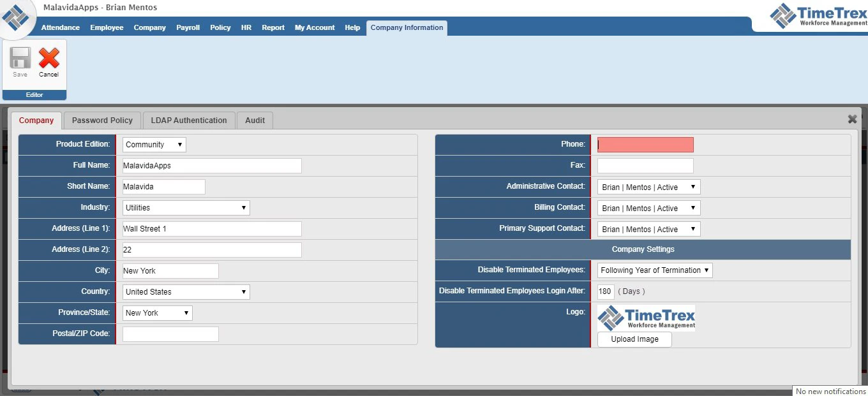Open the Product Edition dropdown
This screenshot has width=868, height=396.
point(154,145)
